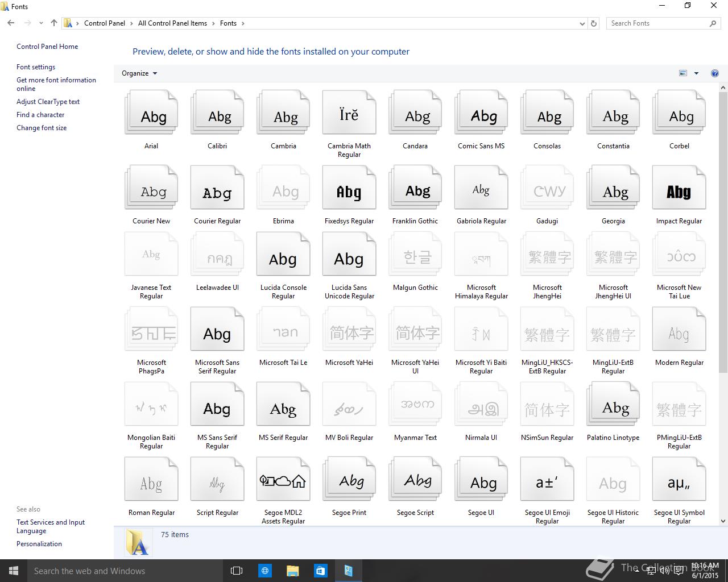This screenshot has height=582, width=728.
Task: Change the view layout icon
Action: 683,73
